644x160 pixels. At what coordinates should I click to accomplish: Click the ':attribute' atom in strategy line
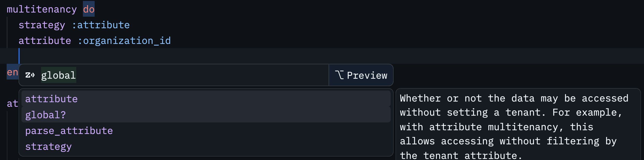pyautogui.click(x=101, y=25)
